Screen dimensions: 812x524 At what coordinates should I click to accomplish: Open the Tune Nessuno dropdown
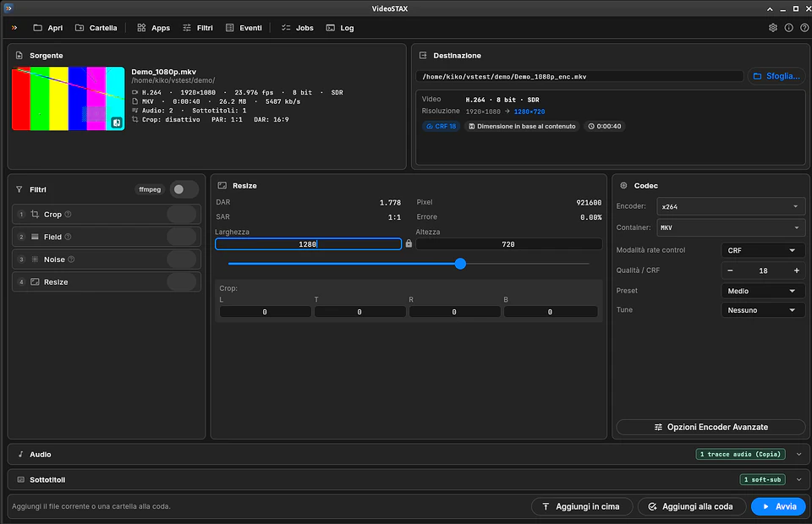click(x=763, y=310)
